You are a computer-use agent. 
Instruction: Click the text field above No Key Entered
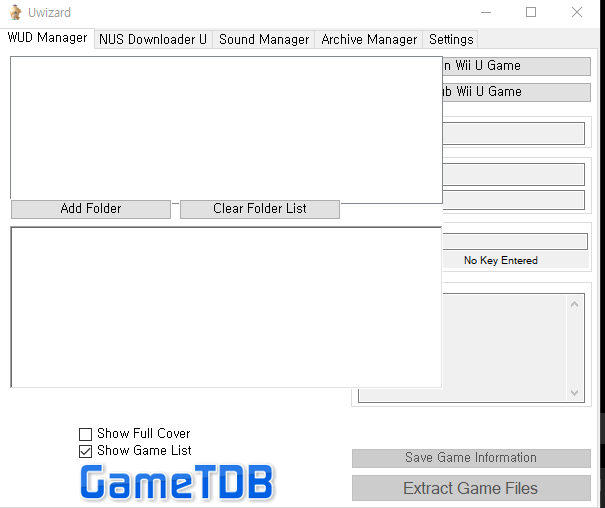coord(515,241)
